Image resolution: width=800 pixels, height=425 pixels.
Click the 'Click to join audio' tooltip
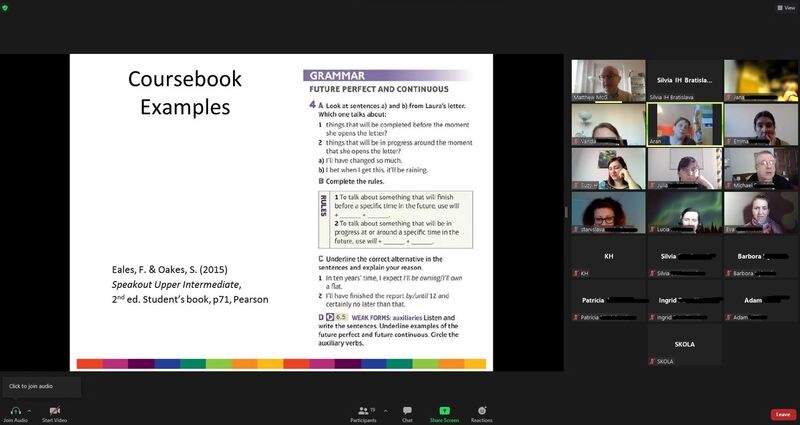click(41, 386)
